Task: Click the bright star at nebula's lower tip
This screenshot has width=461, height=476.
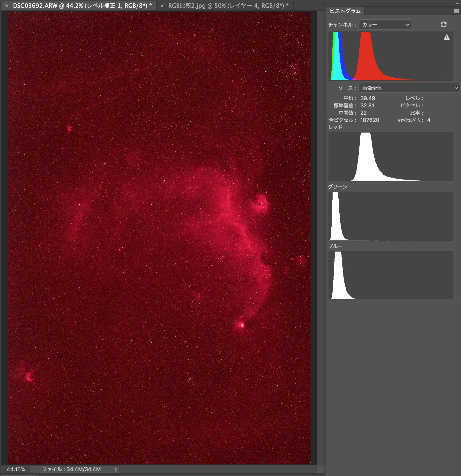Action: click(242, 325)
